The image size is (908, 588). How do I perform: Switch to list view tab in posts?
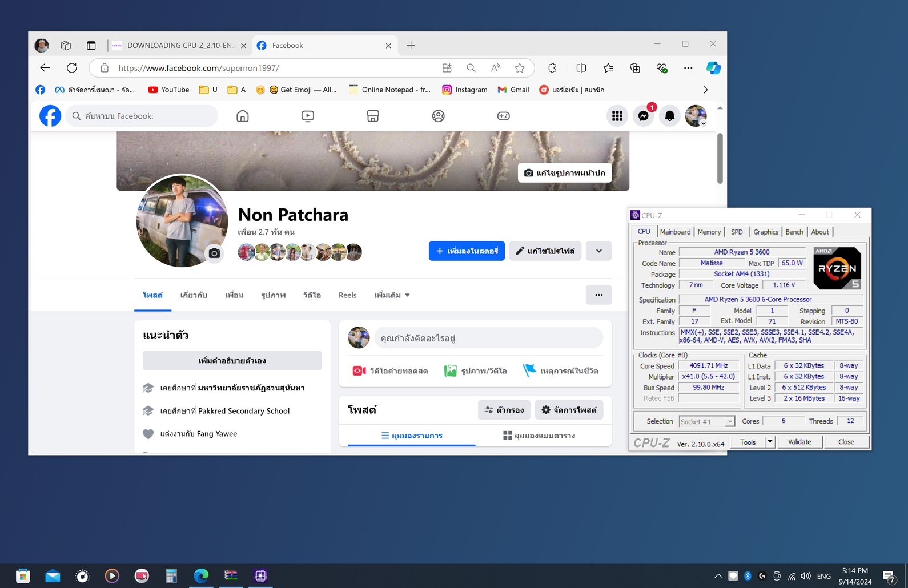[411, 436]
